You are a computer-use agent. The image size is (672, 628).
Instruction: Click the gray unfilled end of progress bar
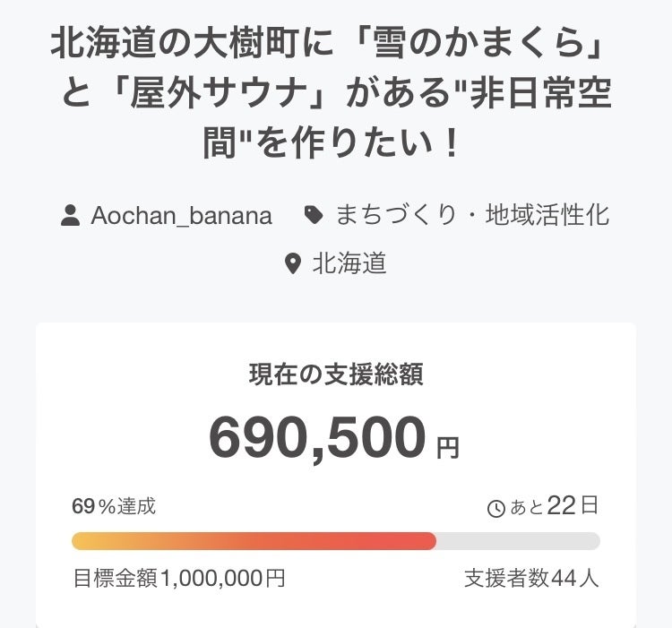(518, 541)
